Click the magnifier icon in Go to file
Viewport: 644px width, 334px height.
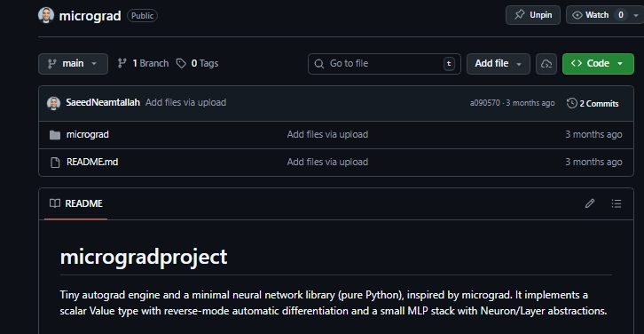319,64
